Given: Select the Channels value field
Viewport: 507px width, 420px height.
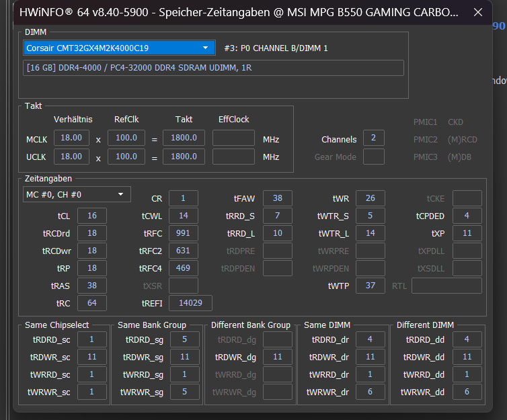Looking at the screenshot, I should (373, 138).
